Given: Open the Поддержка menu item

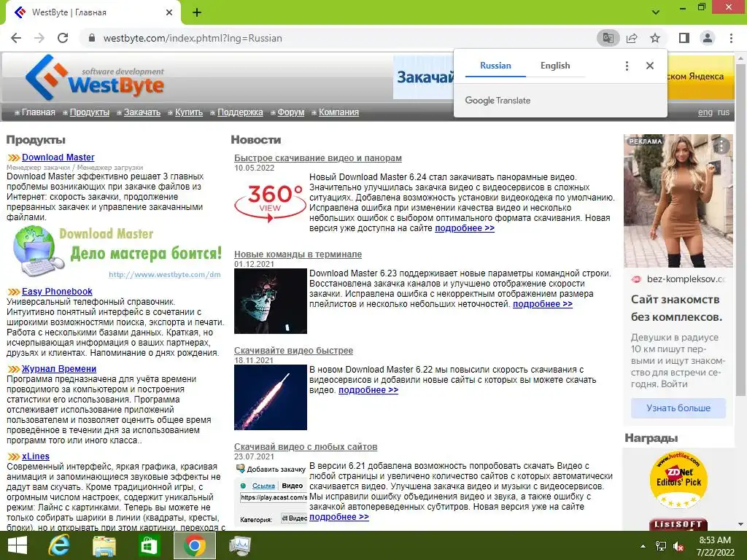Looking at the screenshot, I should [x=240, y=112].
